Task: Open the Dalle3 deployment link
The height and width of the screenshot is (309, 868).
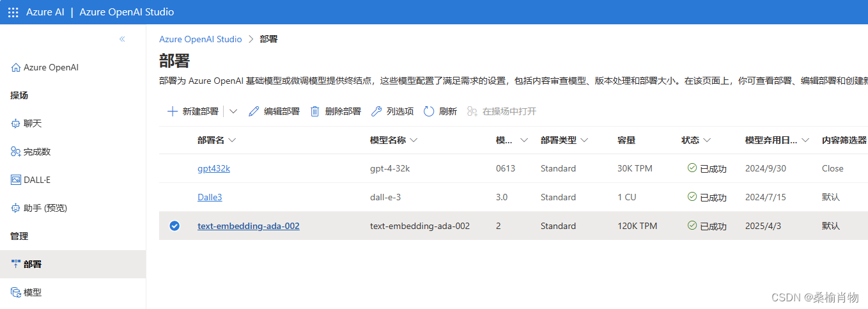Action: pos(210,197)
